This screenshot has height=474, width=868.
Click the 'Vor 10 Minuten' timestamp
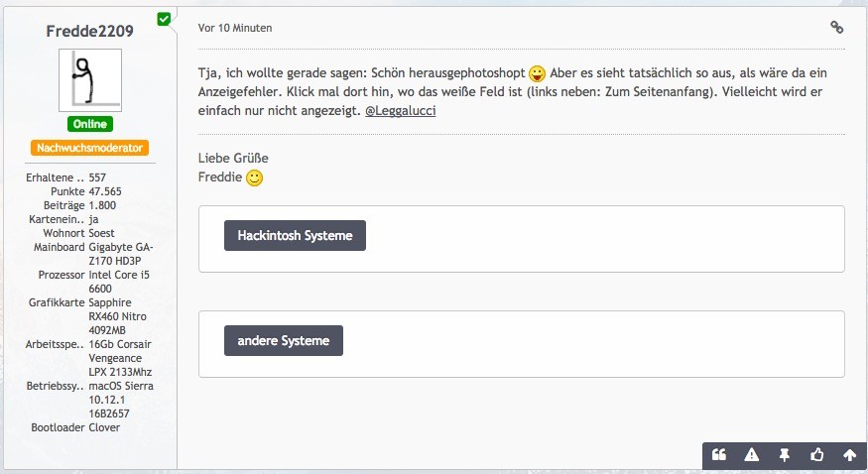[x=235, y=28]
